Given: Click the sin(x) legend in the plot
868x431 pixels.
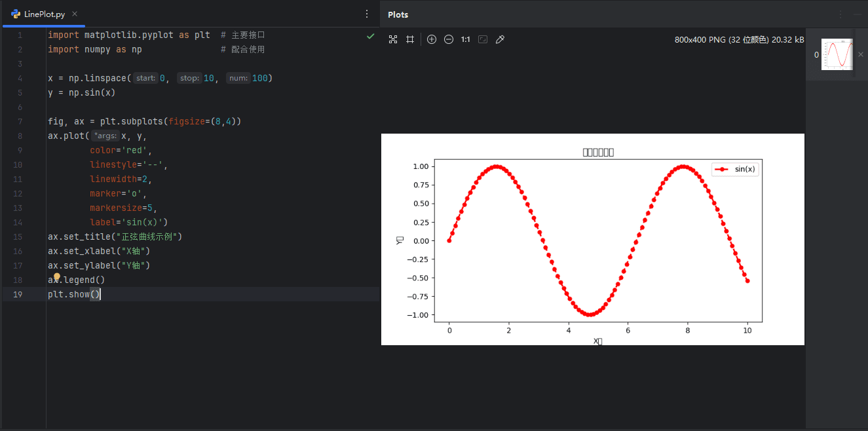Looking at the screenshot, I should coord(736,169).
